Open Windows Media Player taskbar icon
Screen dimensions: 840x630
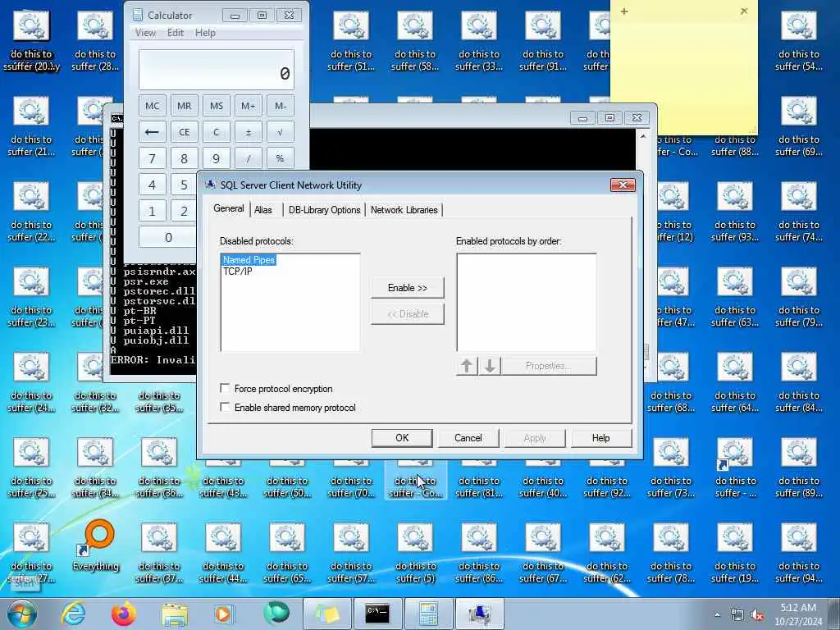223,614
